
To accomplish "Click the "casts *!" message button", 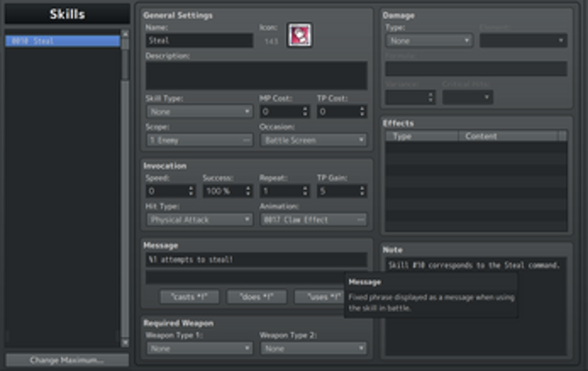I will coord(189,297).
